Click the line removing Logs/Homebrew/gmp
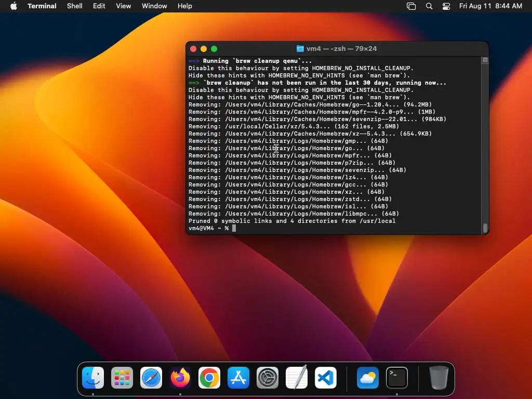Screen dimensions: 532x399 pos(288,141)
